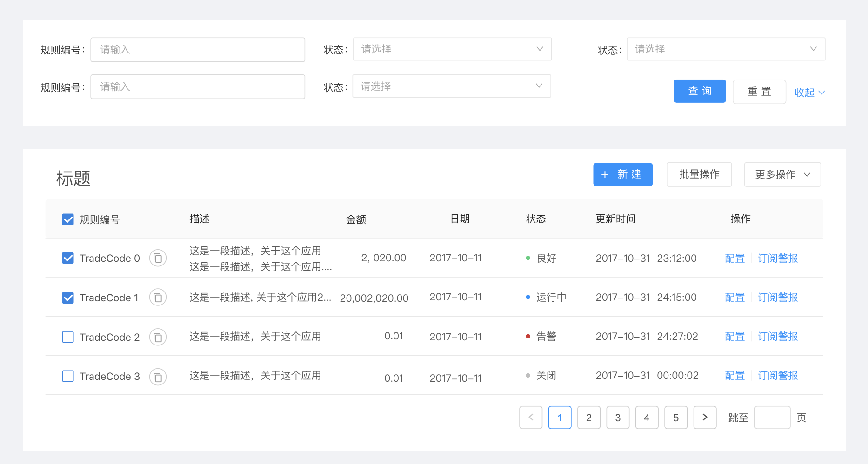Open 订阅警报 for TradeCode 3
The height and width of the screenshot is (464, 868).
pos(778,375)
